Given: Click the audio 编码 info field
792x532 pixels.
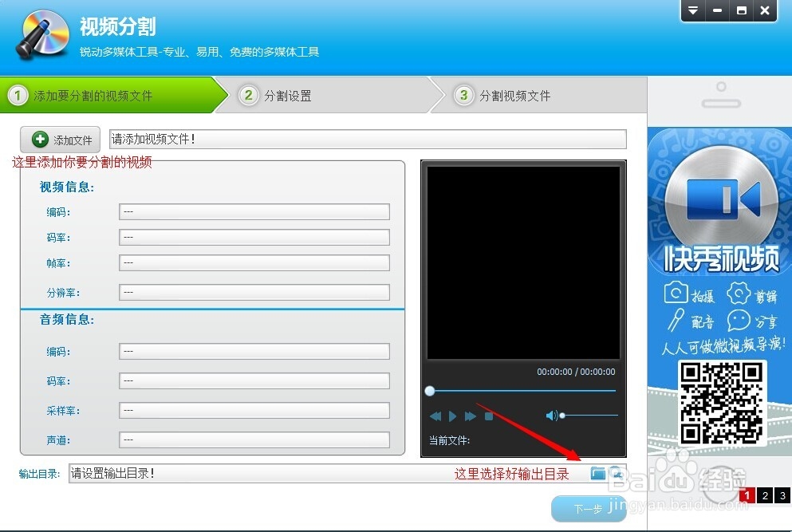Looking at the screenshot, I should click(x=254, y=351).
